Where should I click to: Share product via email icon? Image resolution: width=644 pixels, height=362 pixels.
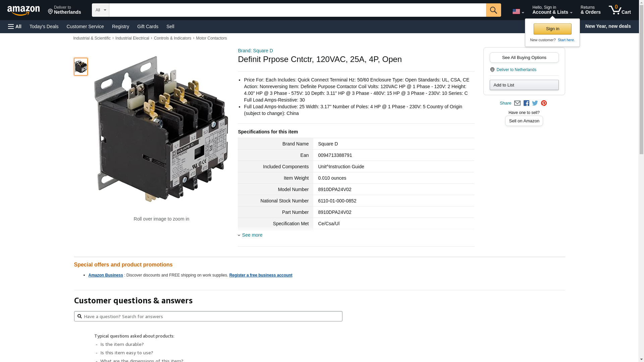pyautogui.click(x=517, y=103)
